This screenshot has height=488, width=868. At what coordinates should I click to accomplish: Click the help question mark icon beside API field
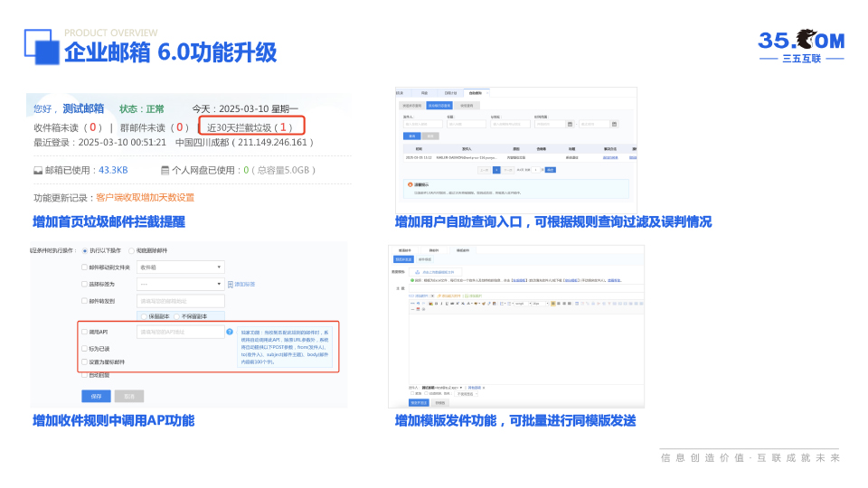[x=230, y=333]
